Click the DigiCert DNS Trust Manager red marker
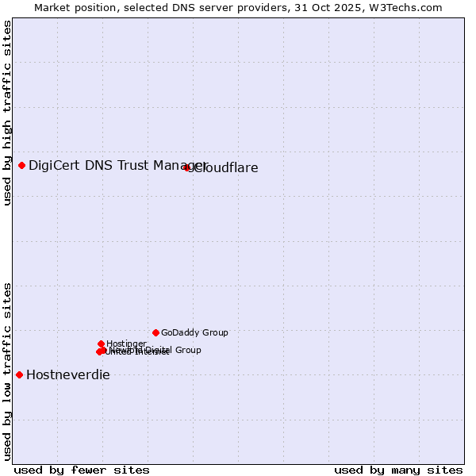This screenshot has height=476, width=476. [22, 165]
